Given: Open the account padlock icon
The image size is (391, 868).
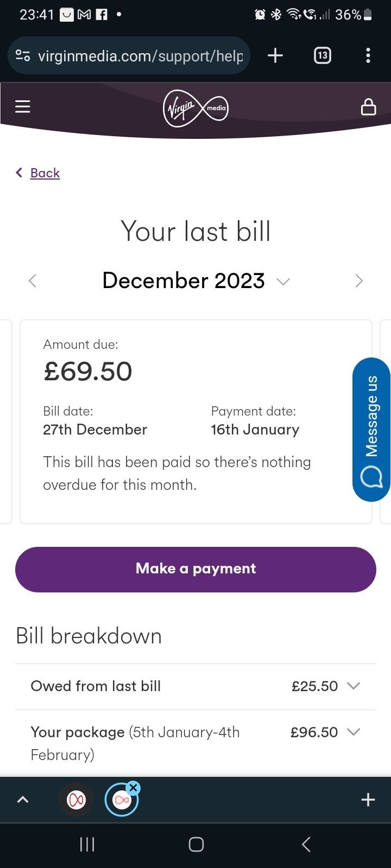Looking at the screenshot, I should tap(369, 107).
